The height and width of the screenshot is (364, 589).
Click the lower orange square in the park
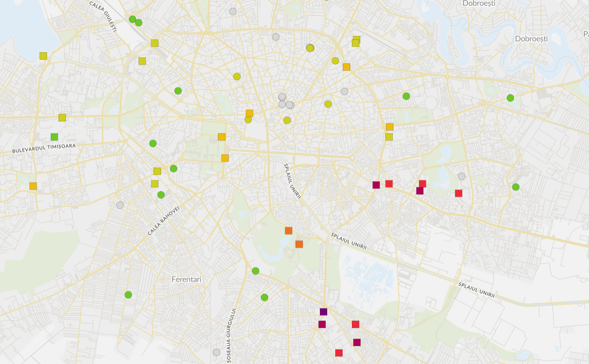299,244
